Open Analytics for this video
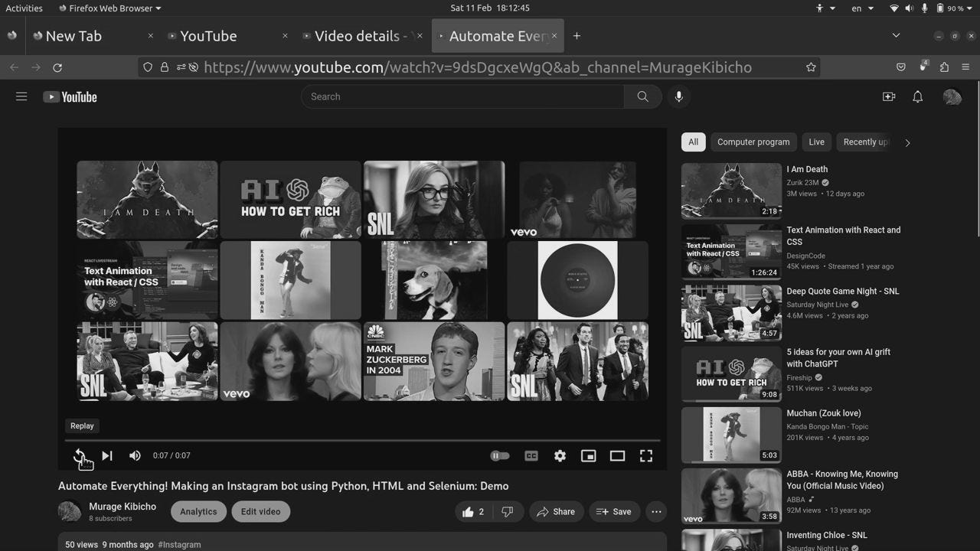 [x=198, y=511]
